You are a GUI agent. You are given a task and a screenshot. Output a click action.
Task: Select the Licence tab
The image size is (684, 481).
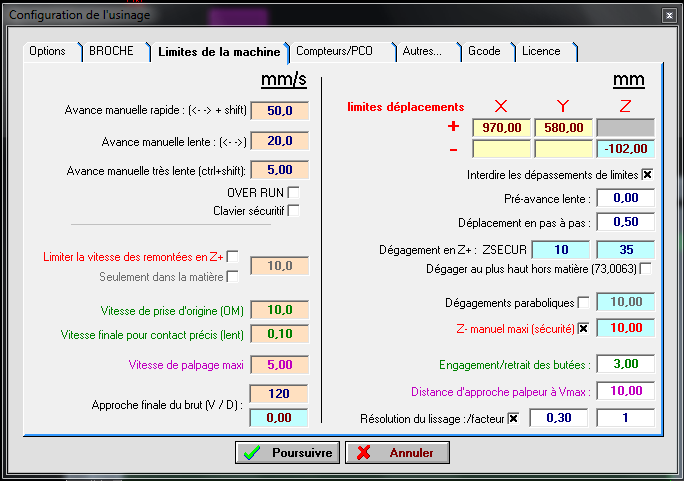(542, 51)
